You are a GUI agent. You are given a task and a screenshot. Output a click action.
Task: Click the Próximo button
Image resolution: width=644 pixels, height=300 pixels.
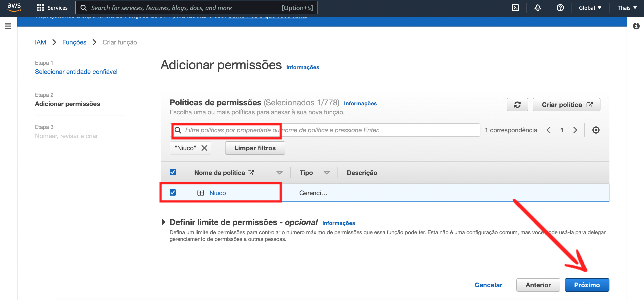point(587,285)
